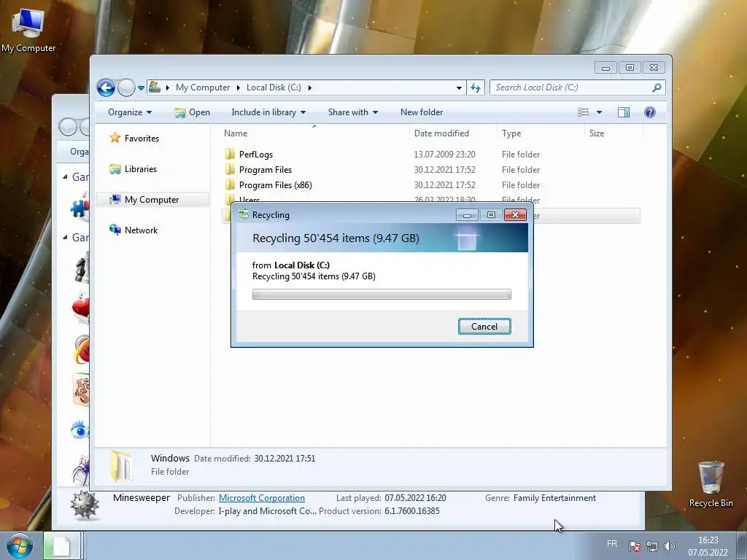This screenshot has width=747, height=560.
Task: Select My Computer in the navigation pane
Action: 152,200
